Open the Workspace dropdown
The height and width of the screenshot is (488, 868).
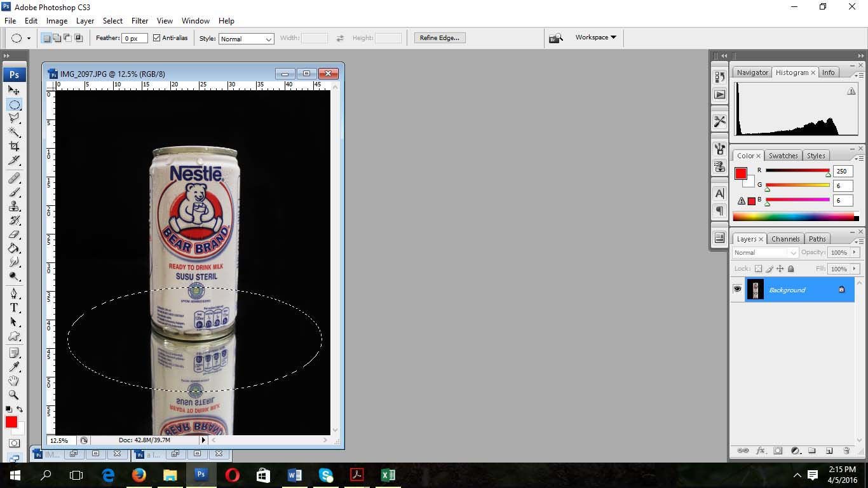click(x=595, y=37)
